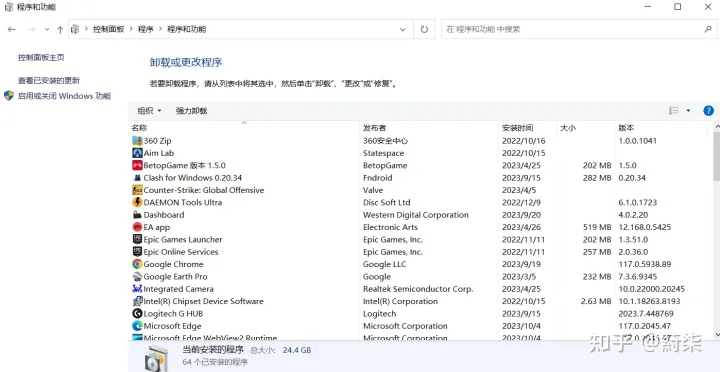Click the DAEMON Tools Ultra icon

137,203
